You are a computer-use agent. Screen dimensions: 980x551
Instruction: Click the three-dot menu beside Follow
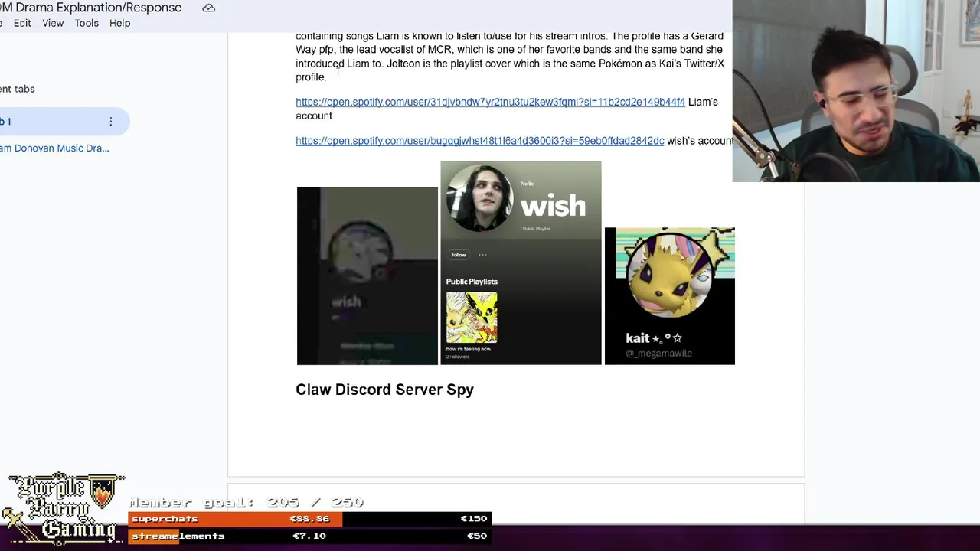pos(482,255)
